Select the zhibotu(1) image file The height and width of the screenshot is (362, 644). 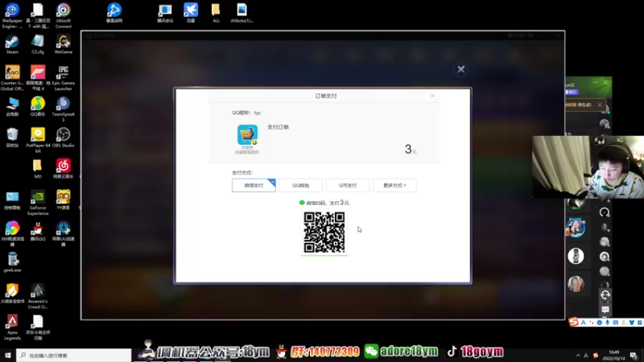click(242, 12)
